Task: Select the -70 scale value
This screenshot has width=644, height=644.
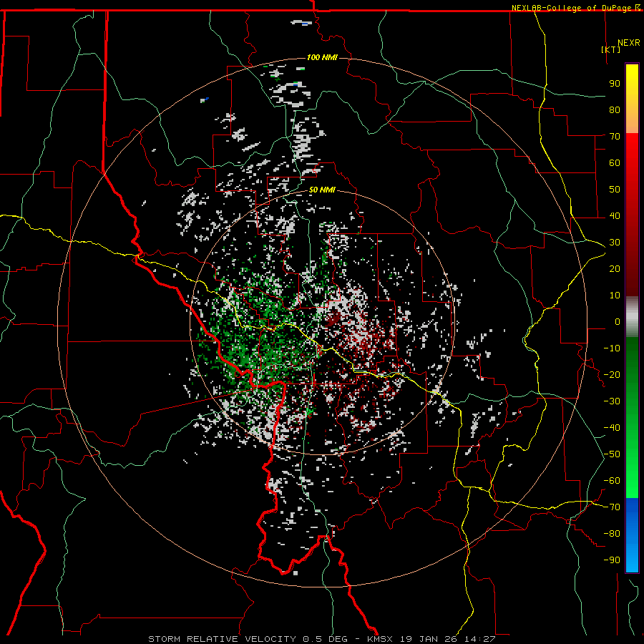Action: coord(612,507)
